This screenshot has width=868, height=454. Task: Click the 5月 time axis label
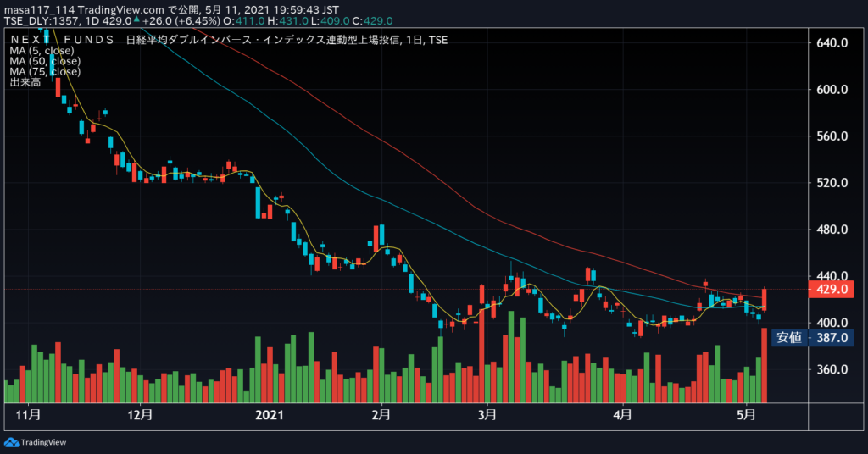747,415
